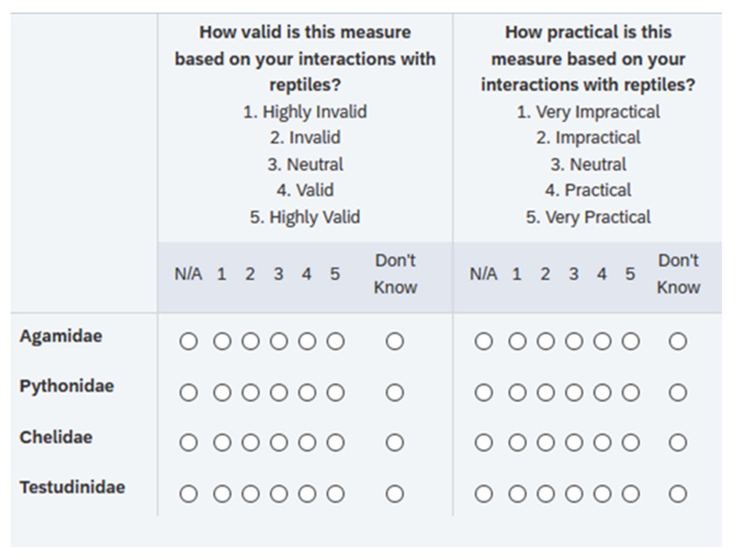Rate Testudinidae practicality as 1
This screenshot has height=560, width=737.
(517, 494)
